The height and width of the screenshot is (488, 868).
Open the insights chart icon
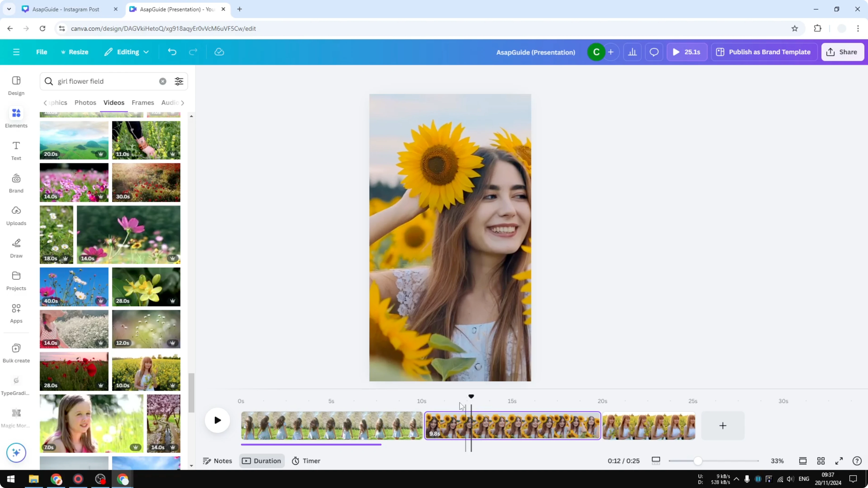[x=632, y=52]
